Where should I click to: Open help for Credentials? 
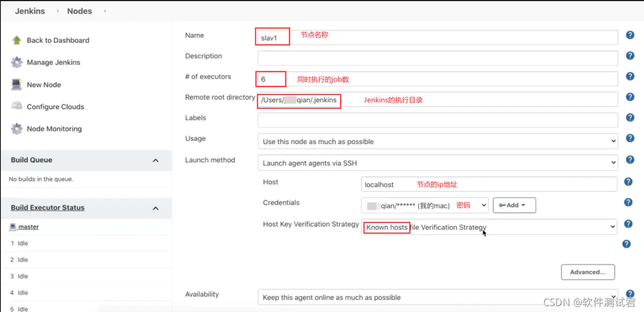pos(628,202)
